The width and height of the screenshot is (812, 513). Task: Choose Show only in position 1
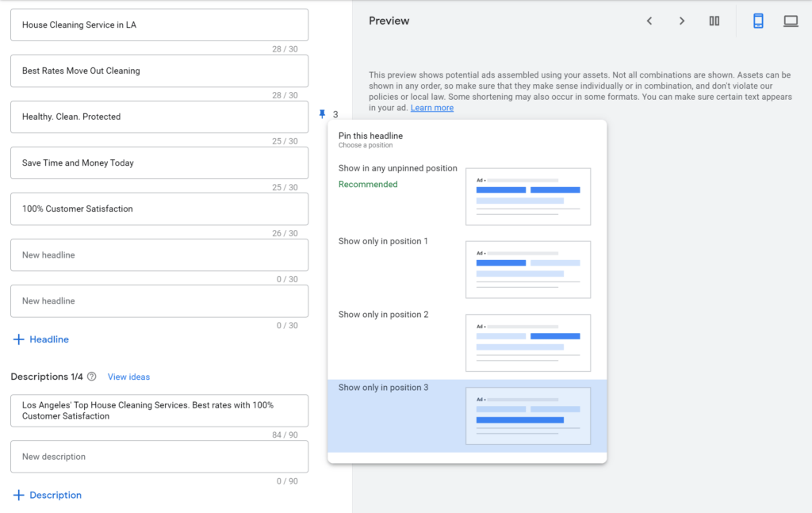click(x=383, y=241)
